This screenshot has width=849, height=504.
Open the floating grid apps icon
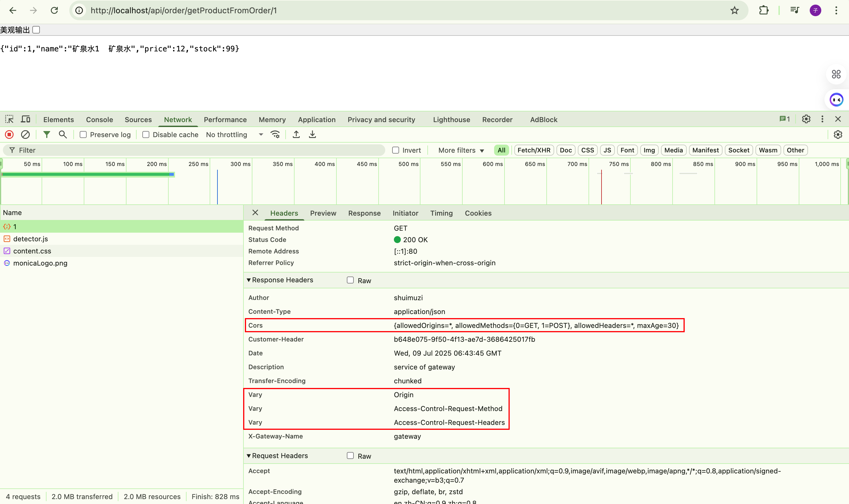tap(836, 74)
